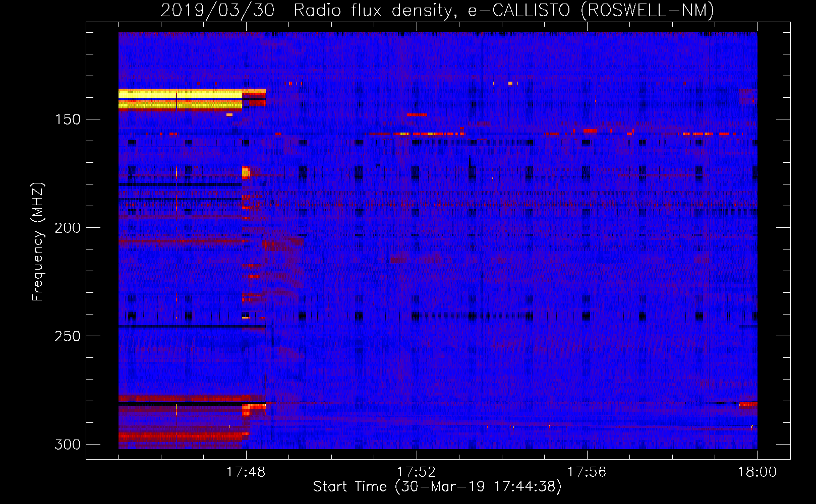Click the 250 frequency tick label
Viewport: 816px width, 504px height.
pos(68,336)
